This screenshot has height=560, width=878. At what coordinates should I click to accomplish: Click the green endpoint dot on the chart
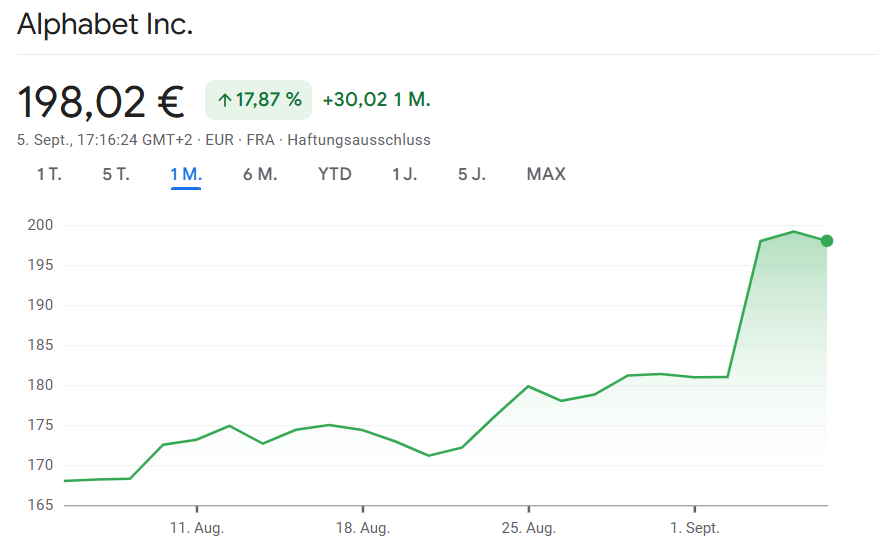pyautogui.click(x=826, y=241)
